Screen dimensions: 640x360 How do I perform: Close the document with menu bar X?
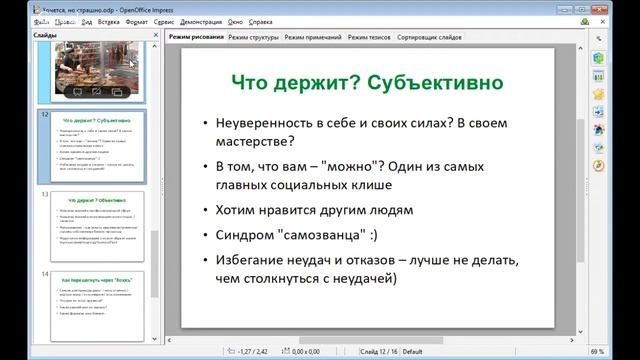(x=602, y=22)
